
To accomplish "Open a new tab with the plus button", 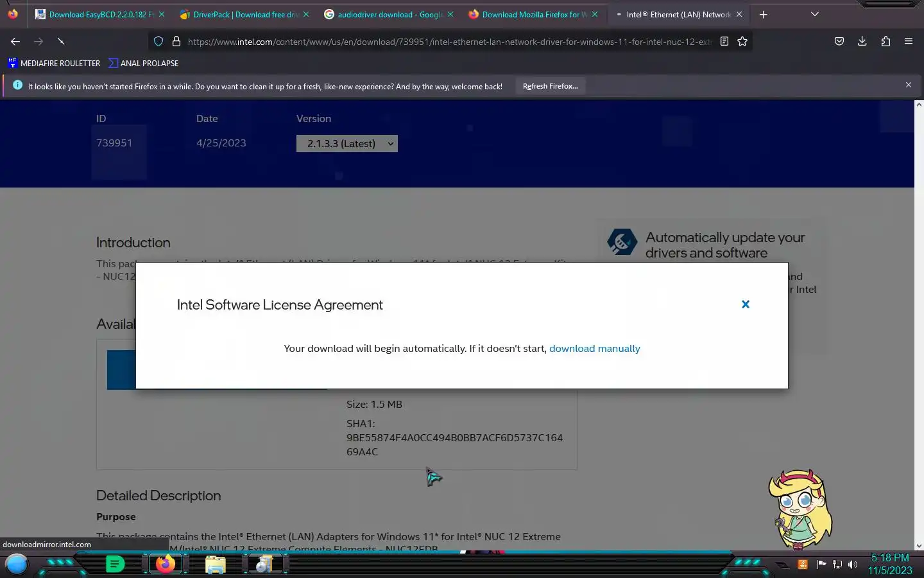I will [x=763, y=14].
